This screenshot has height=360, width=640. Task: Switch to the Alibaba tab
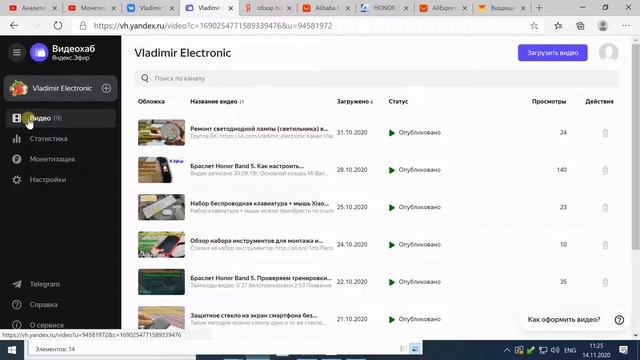click(326, 8)
